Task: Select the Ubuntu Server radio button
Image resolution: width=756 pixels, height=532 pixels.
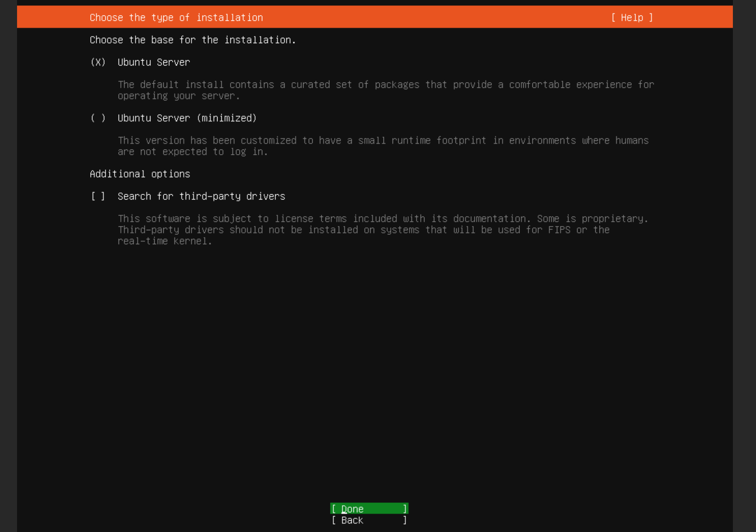Action: click(98, 62)
